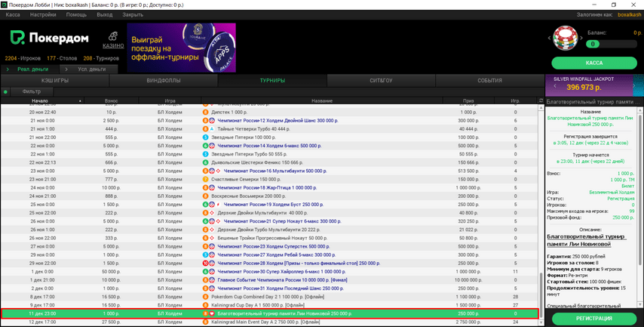
Task: Click the Покердом app icon in title bar
Action: point(5,5)
